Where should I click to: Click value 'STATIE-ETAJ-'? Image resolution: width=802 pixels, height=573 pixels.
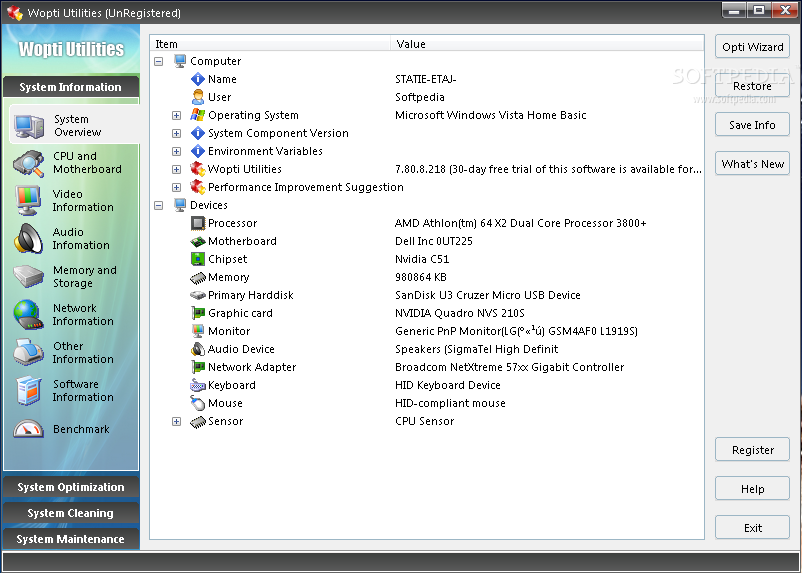coord(426,79)
